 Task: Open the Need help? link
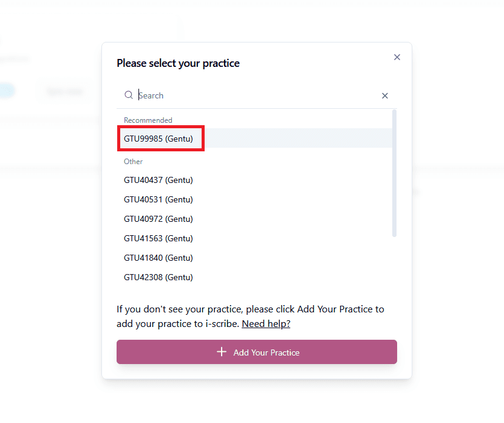pos(266,323)
